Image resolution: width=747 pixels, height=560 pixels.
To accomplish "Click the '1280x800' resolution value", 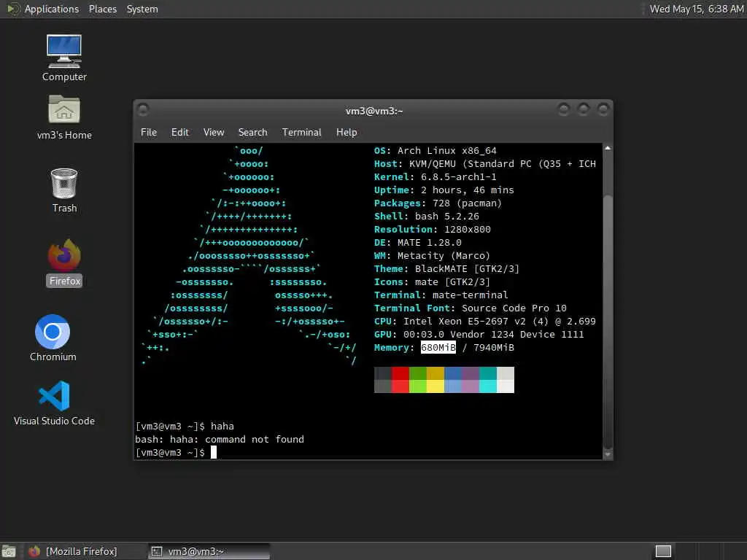I will [468, 229].
